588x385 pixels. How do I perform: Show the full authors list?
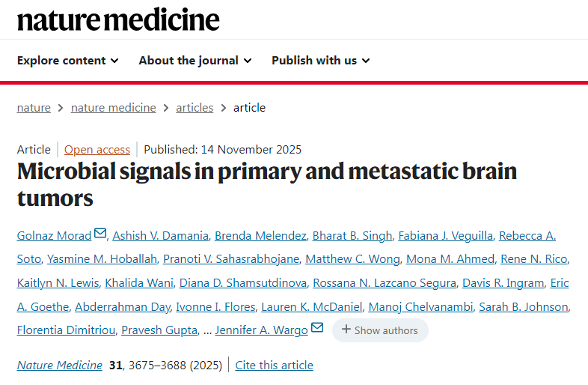tap(380, 330)
